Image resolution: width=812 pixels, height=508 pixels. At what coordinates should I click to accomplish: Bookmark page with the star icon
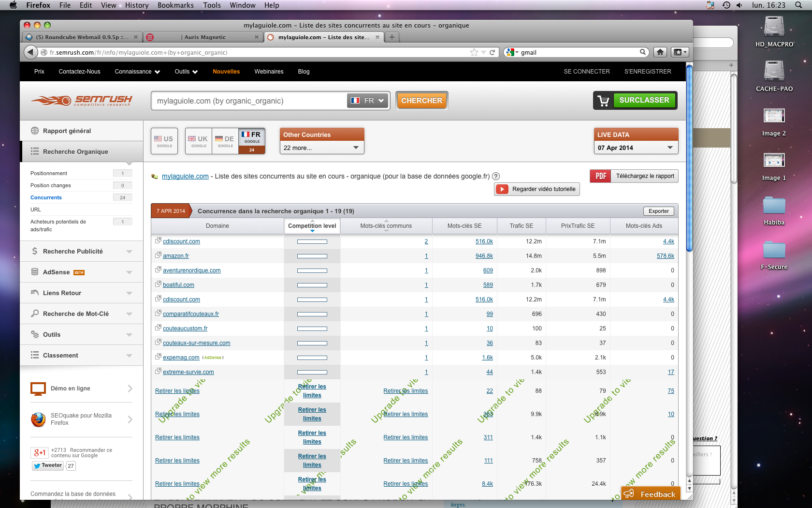[x=474, y=52]
